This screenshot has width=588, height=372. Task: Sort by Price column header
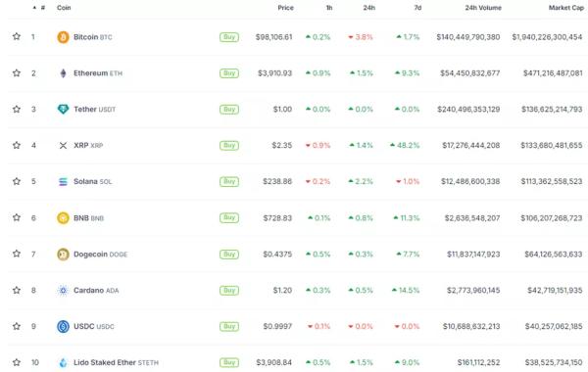pyautogui.click(x=285, y=8)
